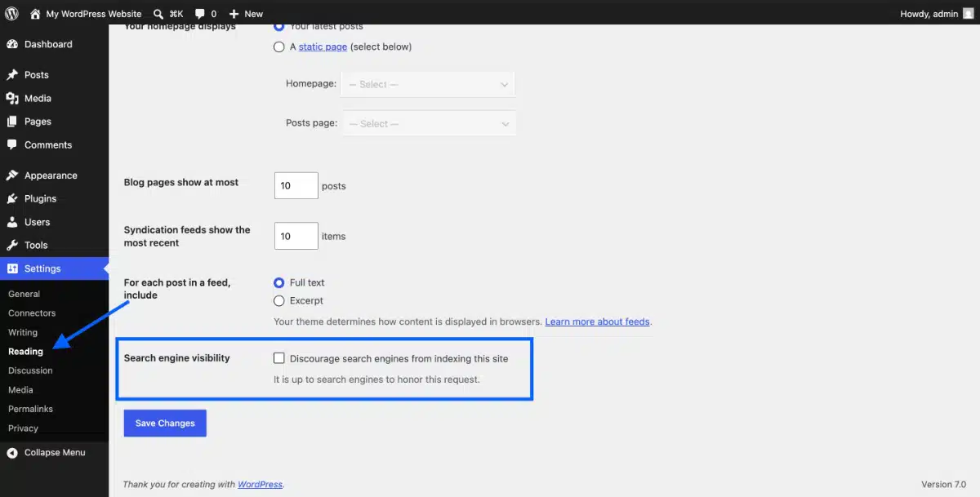The height and width of the screenshot is (497, 980).
Task: Select Excerpt feed option
Action: (x=279, y=301)
